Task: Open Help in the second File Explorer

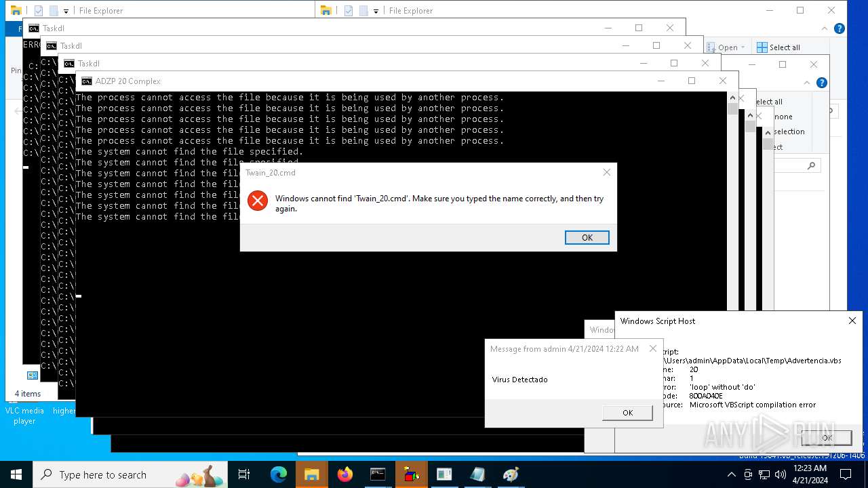Action: tap(821, 83)
